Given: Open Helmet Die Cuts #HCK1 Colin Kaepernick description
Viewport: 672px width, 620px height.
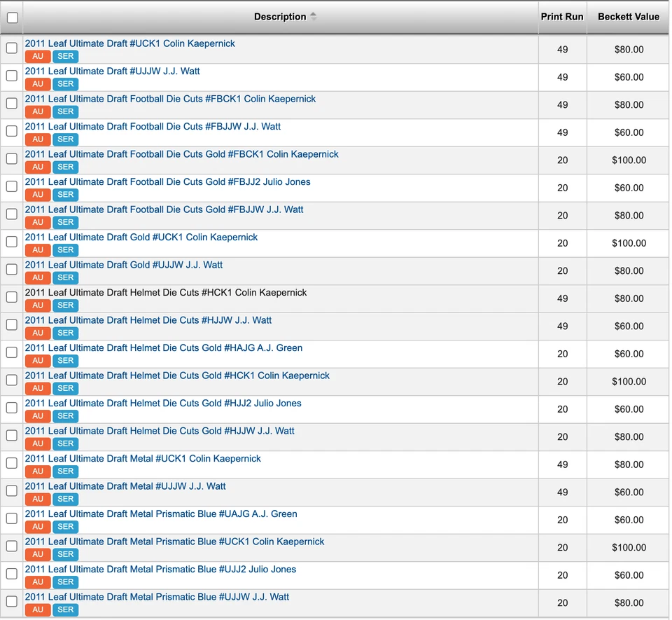Looking at the screenshot, I should pos(166,292).
